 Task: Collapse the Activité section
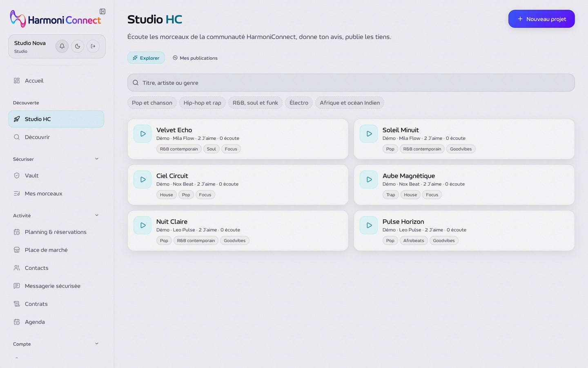coord(97,215)
